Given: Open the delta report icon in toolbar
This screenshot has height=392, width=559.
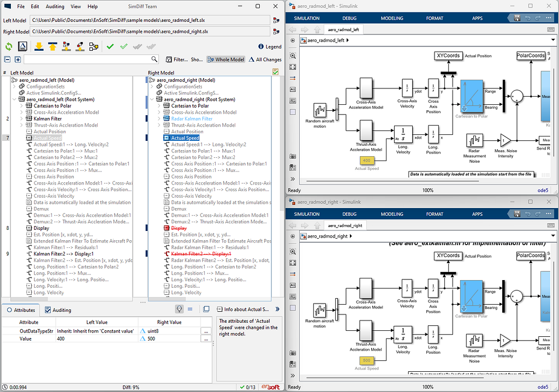Looking at the screenshot, I should [x=22, y=46].
